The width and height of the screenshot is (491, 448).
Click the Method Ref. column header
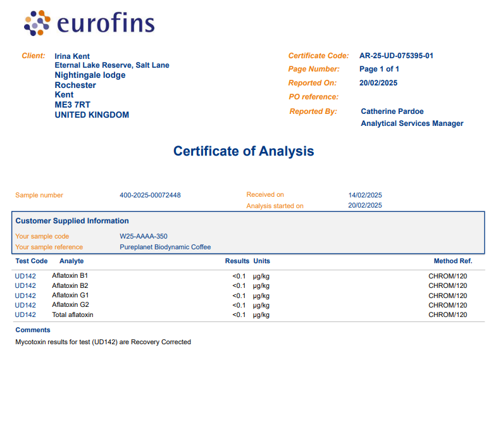tap(452, 261)
